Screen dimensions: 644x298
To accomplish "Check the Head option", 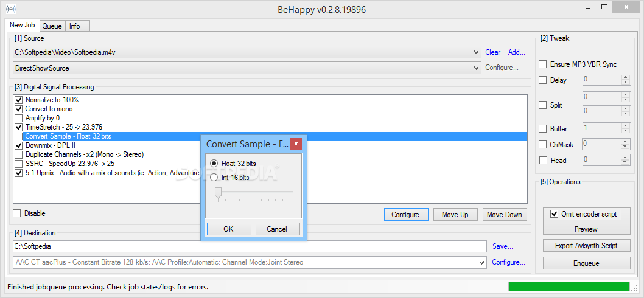I will click(x=543, y=161).
